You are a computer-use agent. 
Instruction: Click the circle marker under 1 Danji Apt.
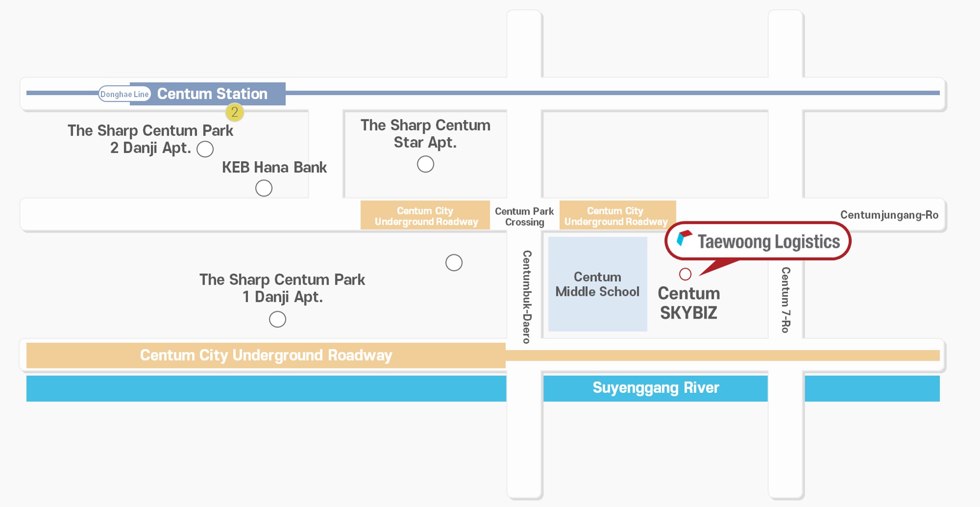(277, 319)
